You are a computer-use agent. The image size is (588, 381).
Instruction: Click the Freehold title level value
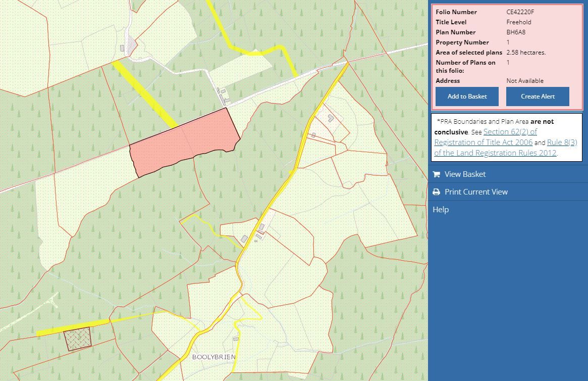point(519,22)
